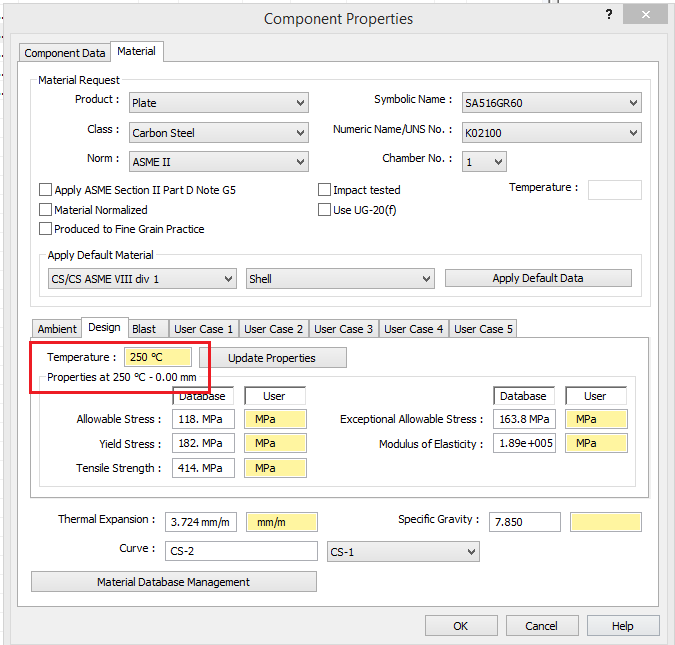Screen dimensions: 675x645
Task: Expand the Numeric Name/UNS No. dropdown K02100
Action: 551,133
